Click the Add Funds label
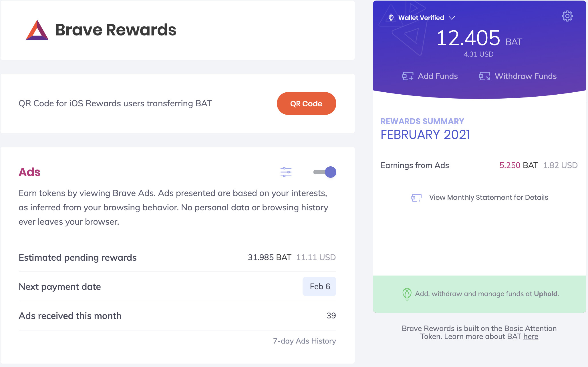 (438, 76)
